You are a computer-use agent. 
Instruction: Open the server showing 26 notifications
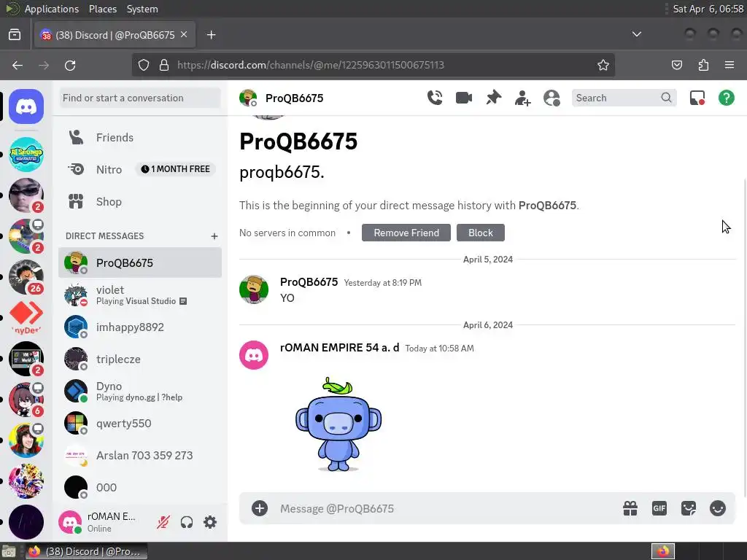tap(26, 277)
